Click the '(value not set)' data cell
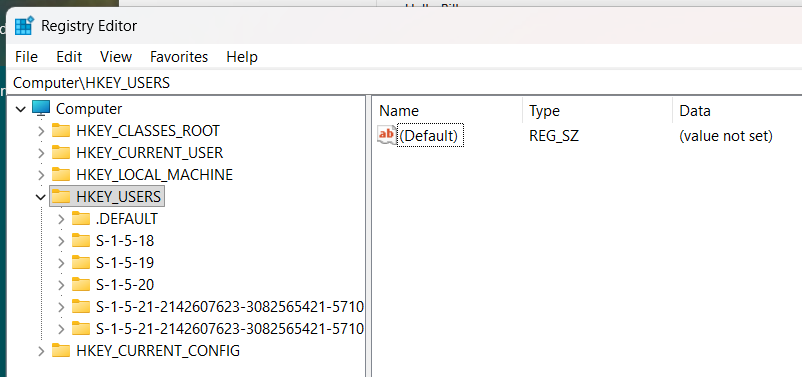This screenshot has height=377, width=802. pyautogui.click(x=726, y=136)
